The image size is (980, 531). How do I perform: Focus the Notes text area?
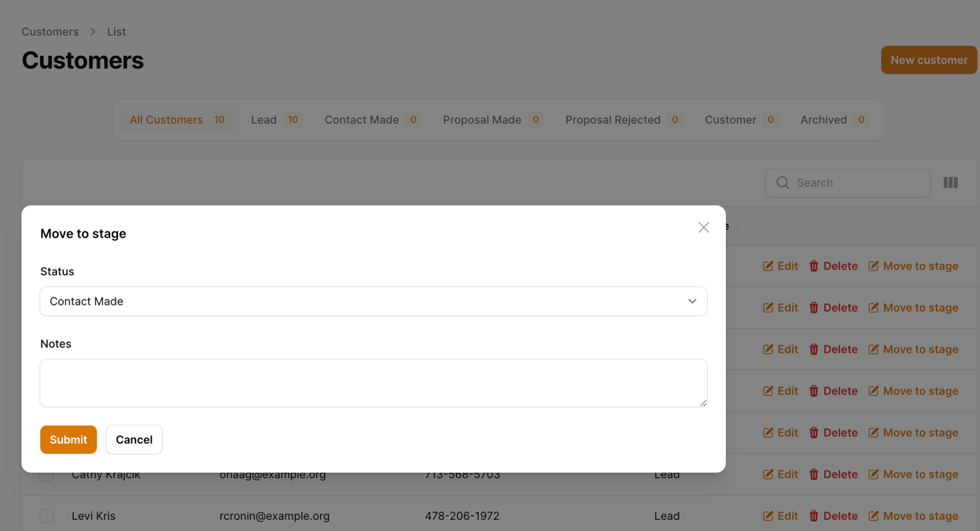374,383
